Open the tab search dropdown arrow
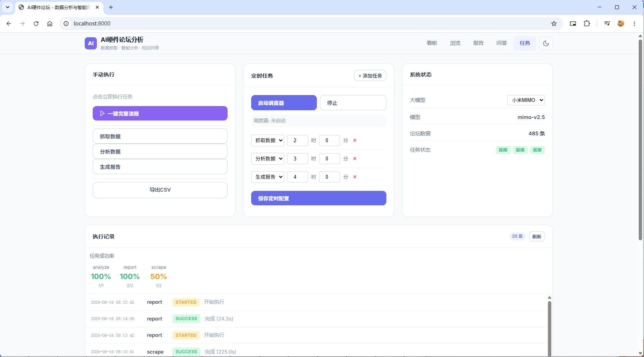 [7, 7]
